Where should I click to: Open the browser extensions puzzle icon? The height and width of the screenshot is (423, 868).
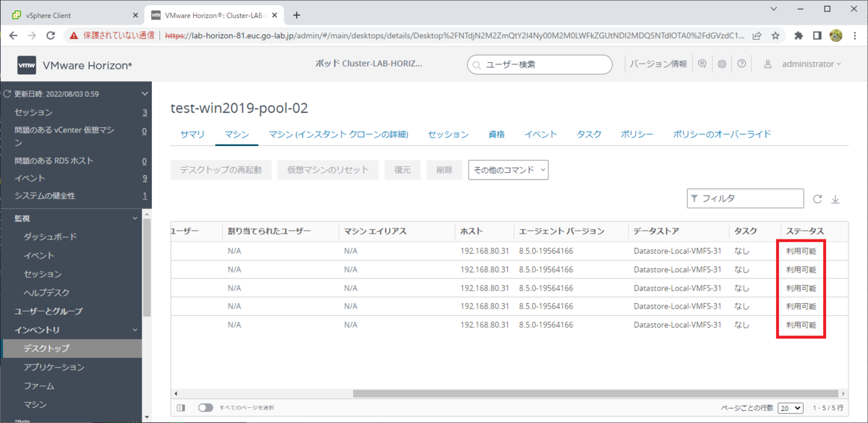click(x=799, y=35)
